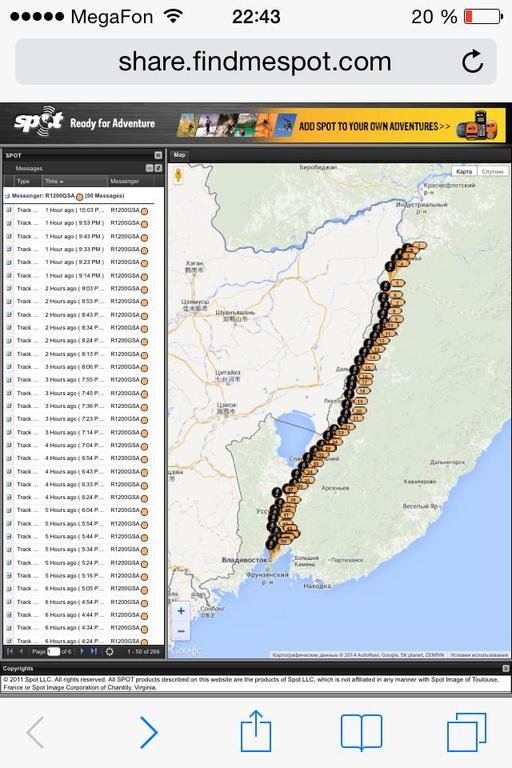Click orange marker icon in 8:43 PM row
The image size is (512, 768).
click(x=144, y=315)
